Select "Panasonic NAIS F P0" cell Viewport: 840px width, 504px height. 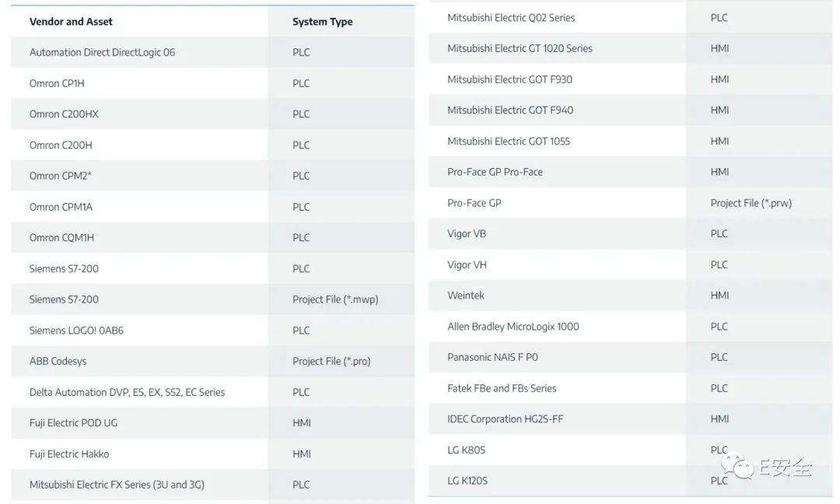click(x=492, y=357)
